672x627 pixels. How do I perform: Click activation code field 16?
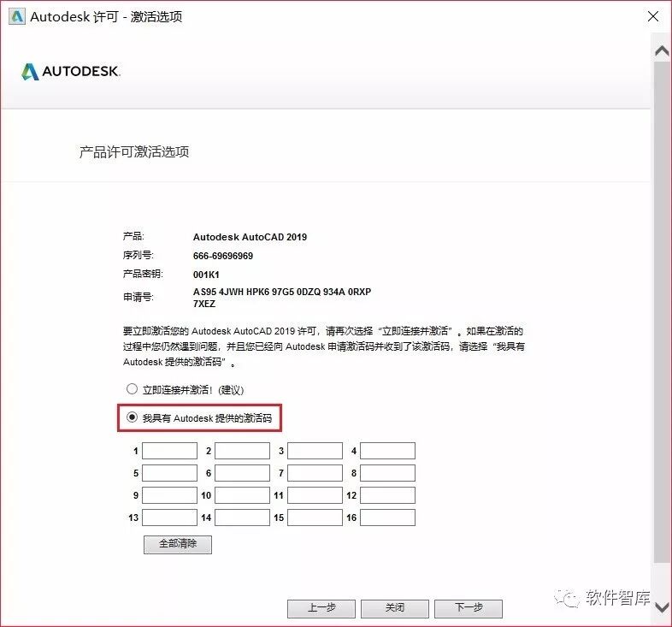387,518
